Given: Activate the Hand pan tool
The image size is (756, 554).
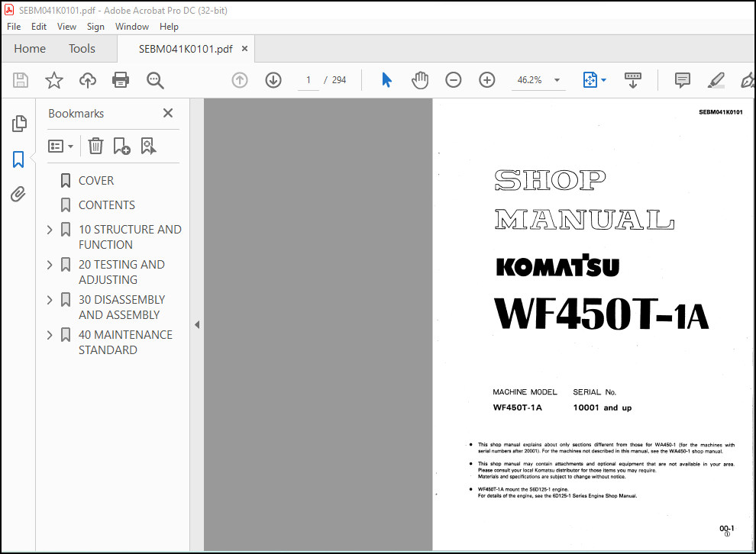Looking at the screenshot, I should pyautogui.click(x=420, y=80).
